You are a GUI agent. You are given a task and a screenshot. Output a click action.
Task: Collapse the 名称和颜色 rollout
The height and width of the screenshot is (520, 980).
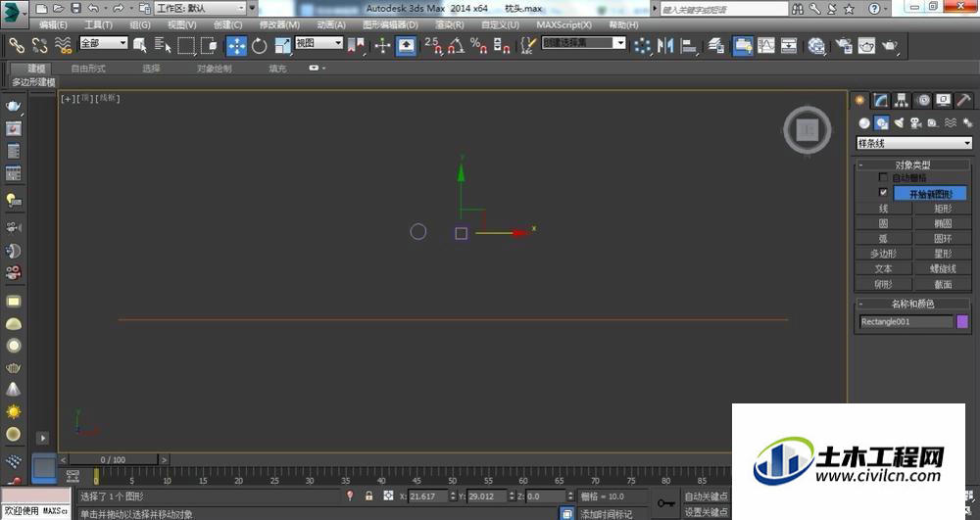tap(912, 304)
